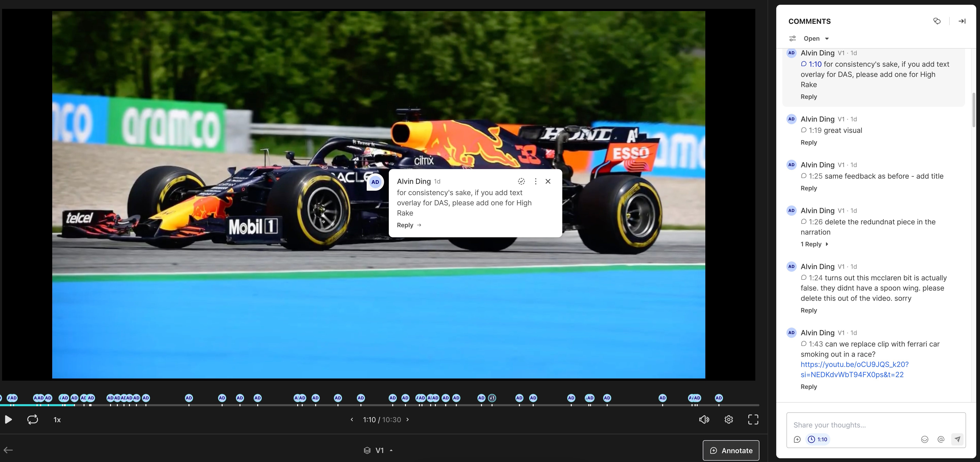This screenshot has width=980, height=462.
Task: Enter fullscreen mode
Action: [x=753, y=419]
